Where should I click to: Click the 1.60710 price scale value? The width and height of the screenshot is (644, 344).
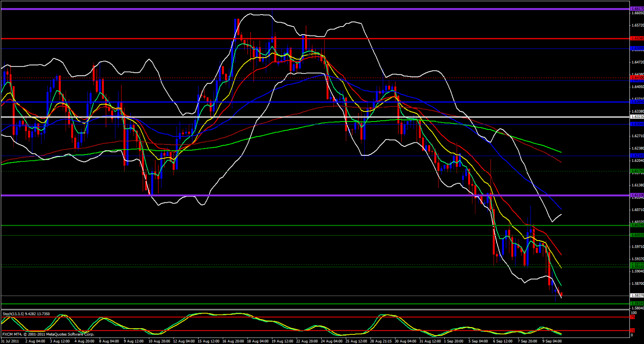coord(638,210)
